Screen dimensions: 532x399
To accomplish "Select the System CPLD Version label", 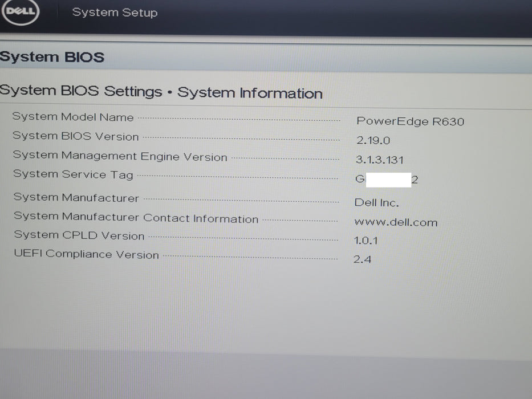I will [79, 235].
